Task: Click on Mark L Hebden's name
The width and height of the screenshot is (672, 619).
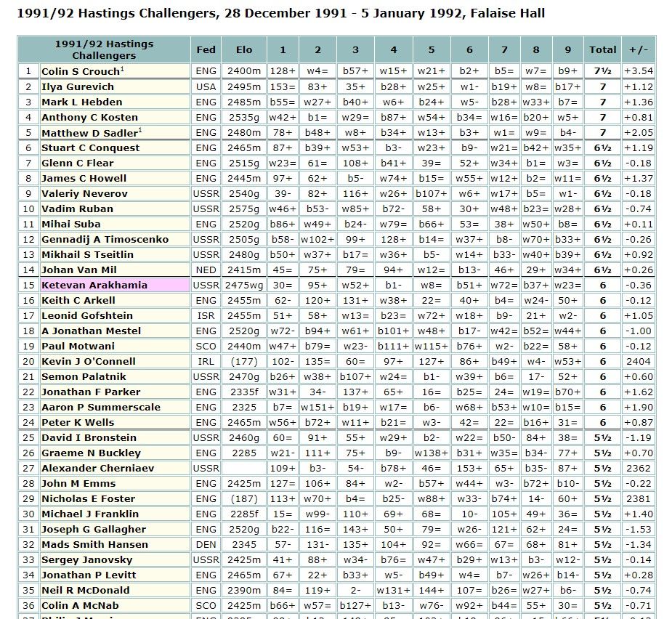Action: pos(82,102)
